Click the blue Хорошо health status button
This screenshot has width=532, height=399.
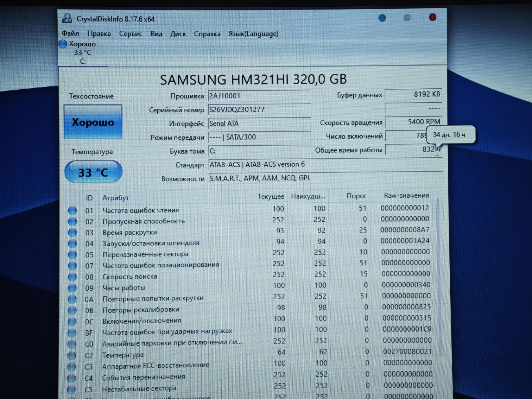[x=93, y=122]
